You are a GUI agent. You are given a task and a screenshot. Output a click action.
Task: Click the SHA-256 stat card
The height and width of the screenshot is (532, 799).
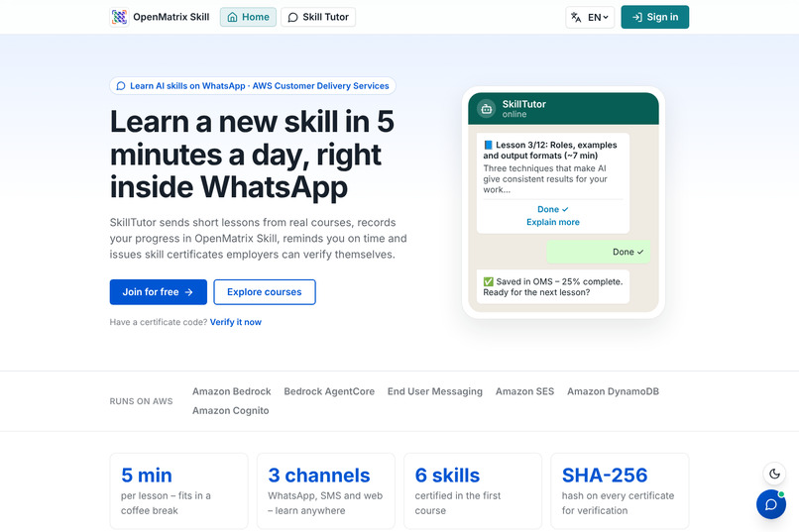click(620, 491)
